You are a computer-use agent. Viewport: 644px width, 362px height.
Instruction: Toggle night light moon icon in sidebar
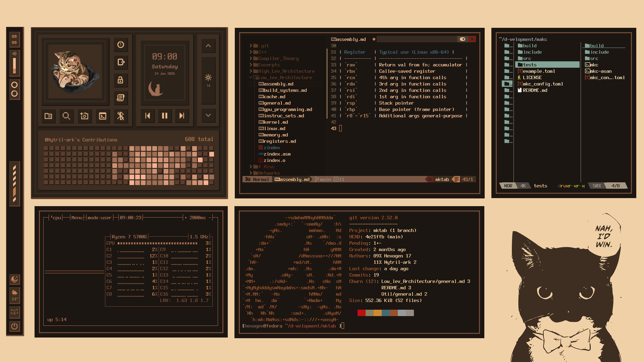(14, 279)
